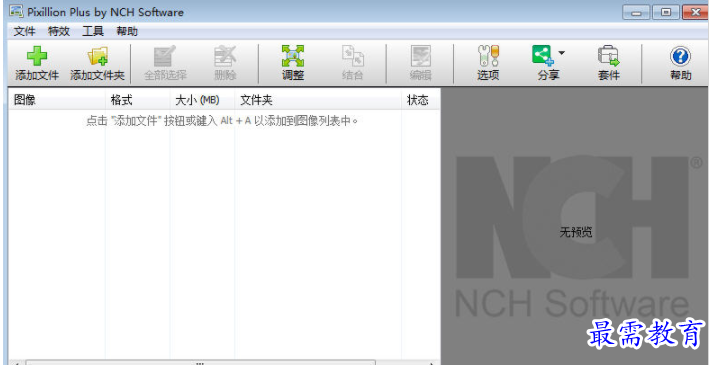Open the 工具 menu
The image size is (711, 365).
93,31
